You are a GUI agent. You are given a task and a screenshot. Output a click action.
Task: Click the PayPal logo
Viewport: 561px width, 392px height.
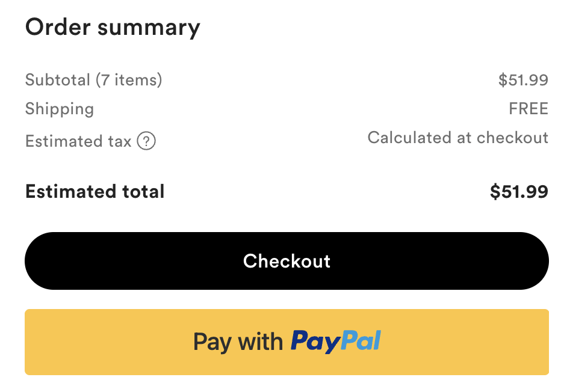point(336,341)
